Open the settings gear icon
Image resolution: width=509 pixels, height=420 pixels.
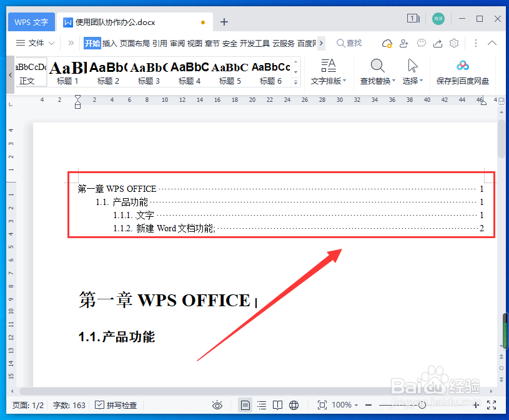coord(454,43)
